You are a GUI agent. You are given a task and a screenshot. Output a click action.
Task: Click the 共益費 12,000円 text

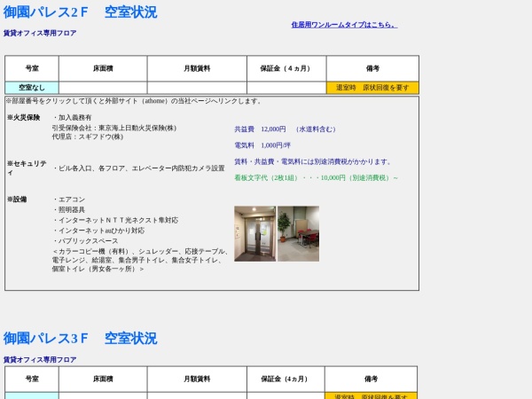(x=285, y=129)
